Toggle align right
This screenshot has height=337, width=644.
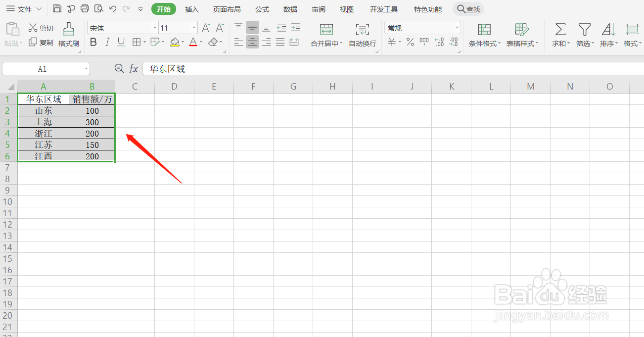[266, 42]
